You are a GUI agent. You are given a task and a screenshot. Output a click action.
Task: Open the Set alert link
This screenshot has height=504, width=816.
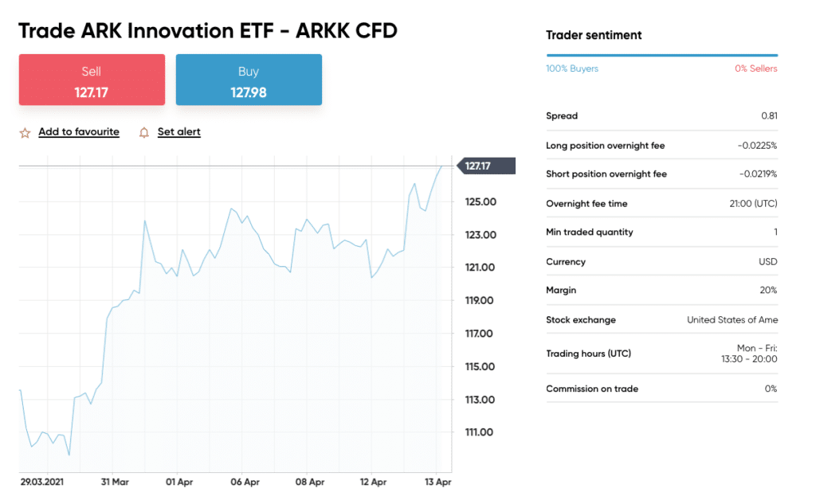(178, 131)
